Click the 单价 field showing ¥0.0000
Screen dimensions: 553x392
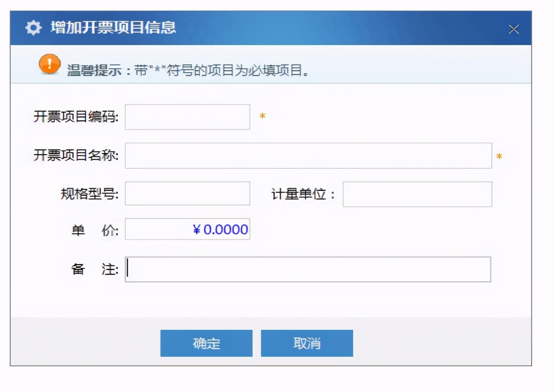tap(187, 229)
